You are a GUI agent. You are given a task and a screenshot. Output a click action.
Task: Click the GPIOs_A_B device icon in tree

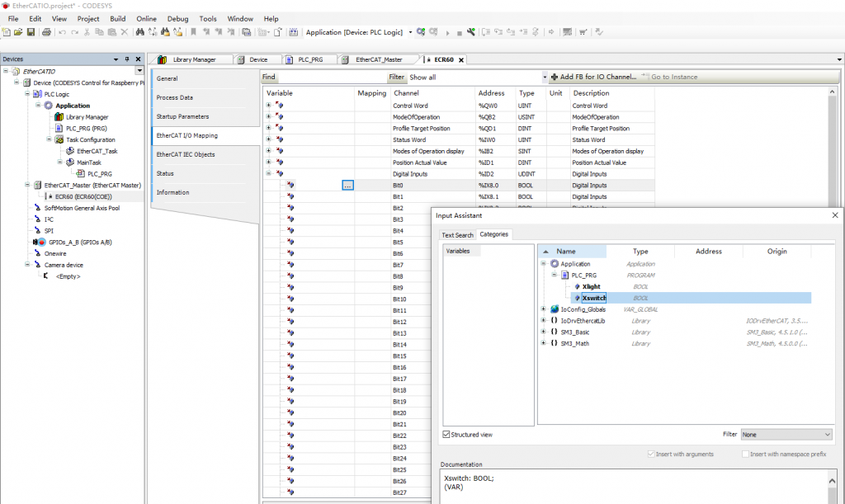click(x=40, y=243)
